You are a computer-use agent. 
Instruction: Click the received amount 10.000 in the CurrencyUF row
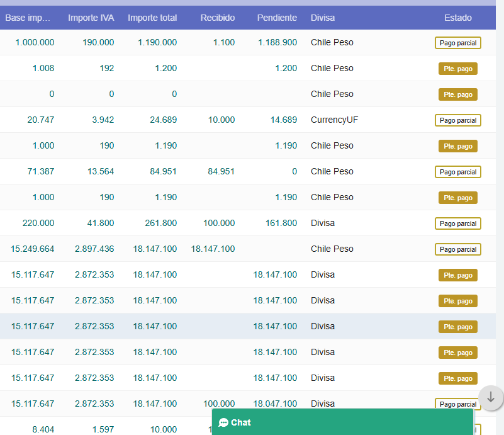[x=221, y=120]
